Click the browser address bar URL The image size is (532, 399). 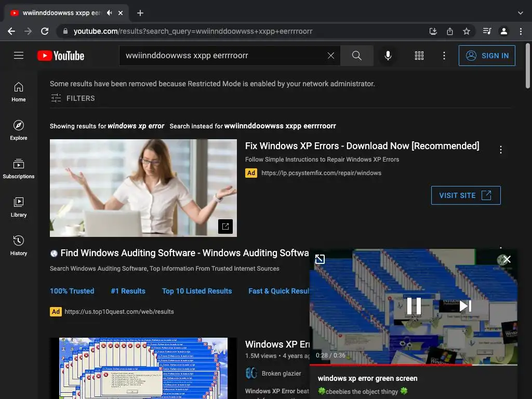point(193,31)
